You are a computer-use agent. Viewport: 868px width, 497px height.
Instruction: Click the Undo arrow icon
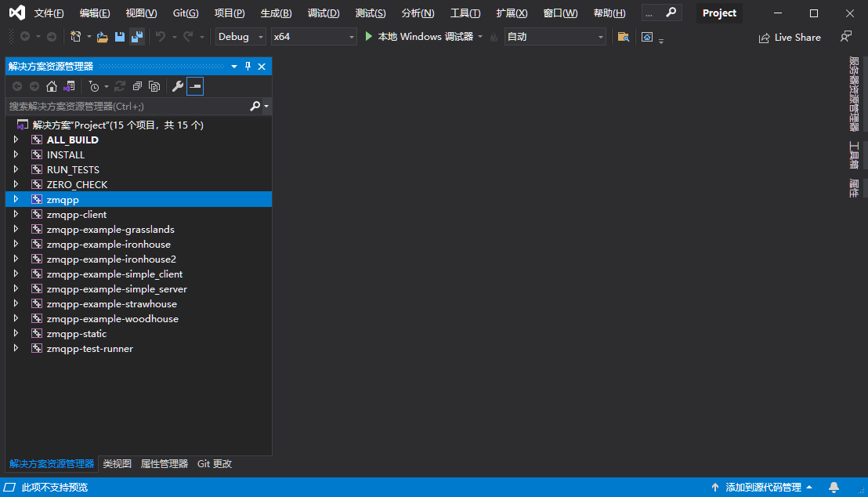pyautogui.click(x=161, y=37)
